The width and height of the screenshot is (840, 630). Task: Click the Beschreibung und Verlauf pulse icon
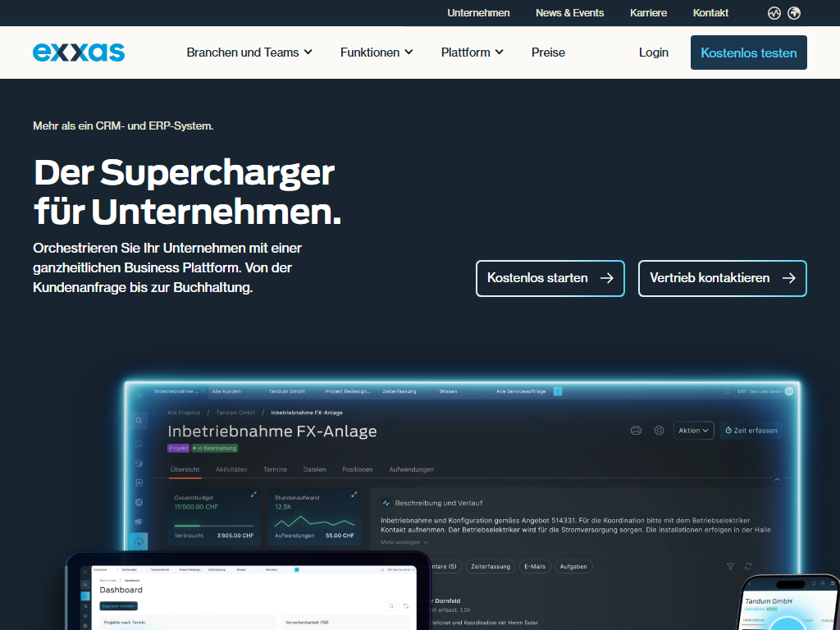[386, 503]
